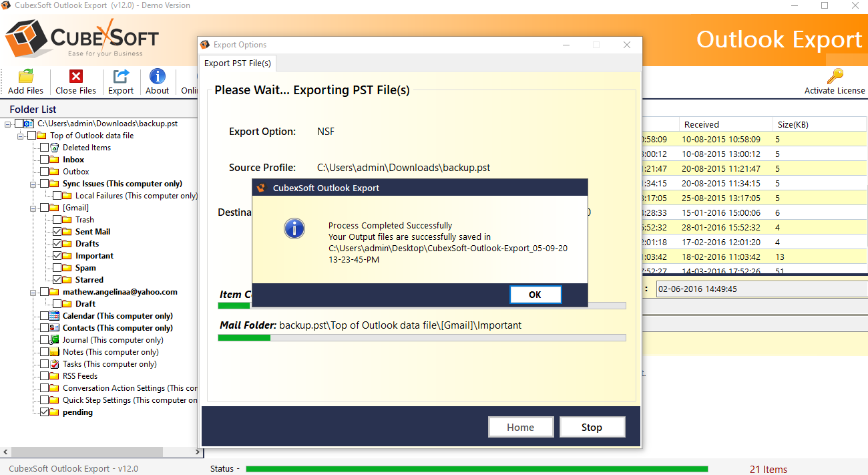This screenshot has width=868, height=475.
Task: Click the Close Files red X icon
Action: [76, 76]
